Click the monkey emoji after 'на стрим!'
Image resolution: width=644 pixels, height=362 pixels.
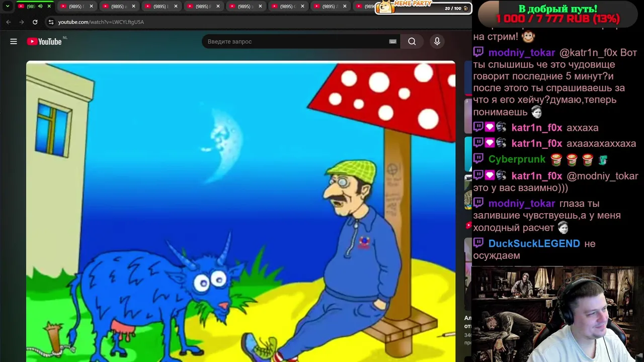coord(528,36)
